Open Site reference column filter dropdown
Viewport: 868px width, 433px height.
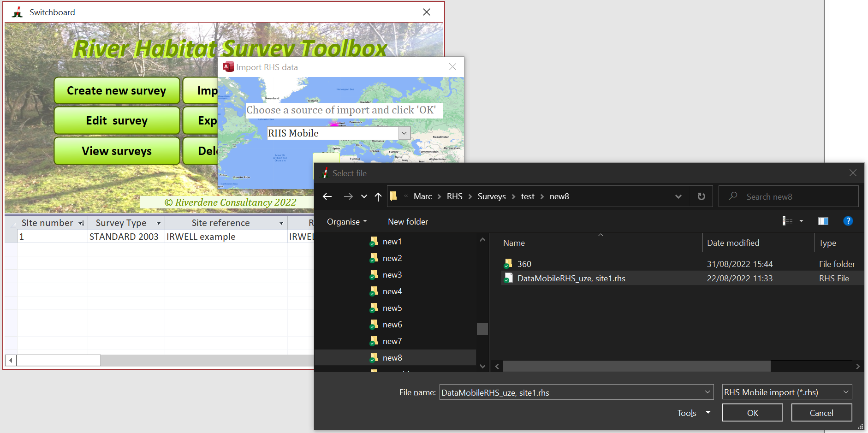[x=281, y=223]
